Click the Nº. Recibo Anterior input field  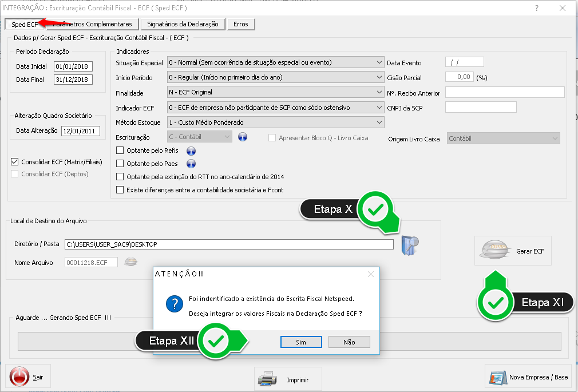pos(504,92)
